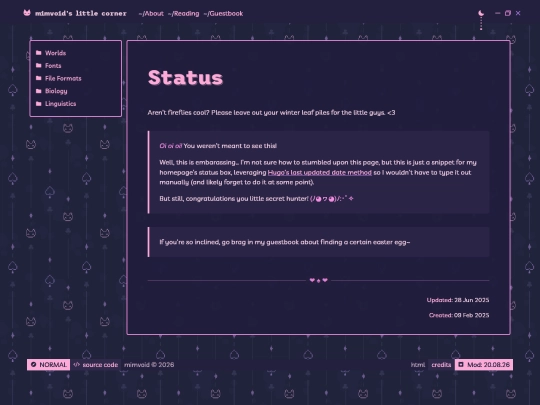The image size is (540, 405).
Task: Click the Oi oi oi italic text
Action: point(170,146)
